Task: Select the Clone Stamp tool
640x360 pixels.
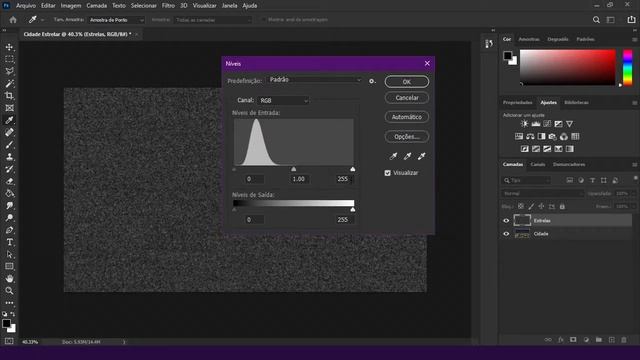Action: click(x=9, y=157)
